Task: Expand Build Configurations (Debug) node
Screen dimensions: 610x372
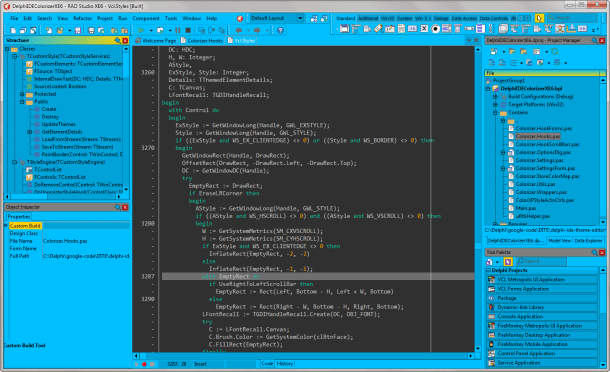Action: [x=495, y=97]
